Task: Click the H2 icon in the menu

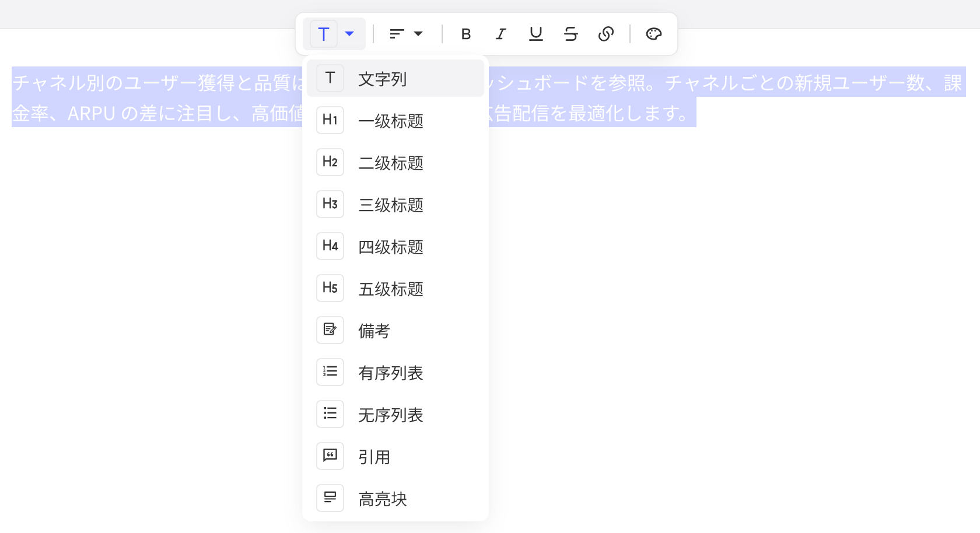Action: tap(330, 162)
